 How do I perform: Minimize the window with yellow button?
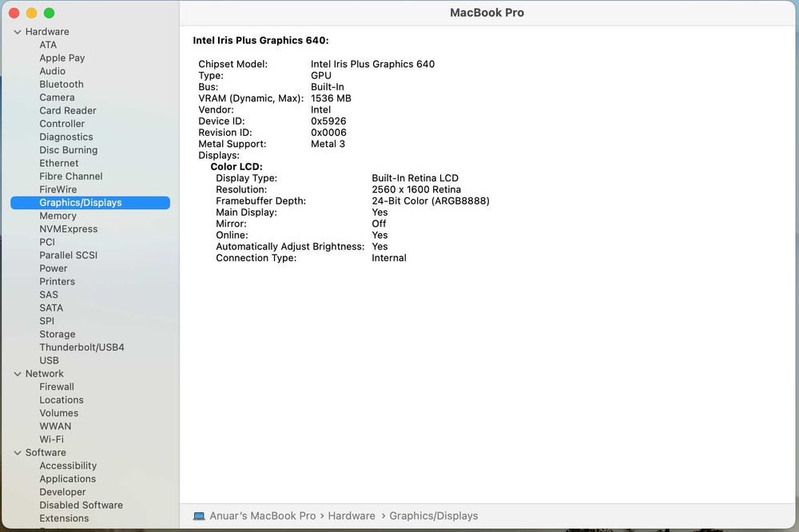[x=32, y=14]
